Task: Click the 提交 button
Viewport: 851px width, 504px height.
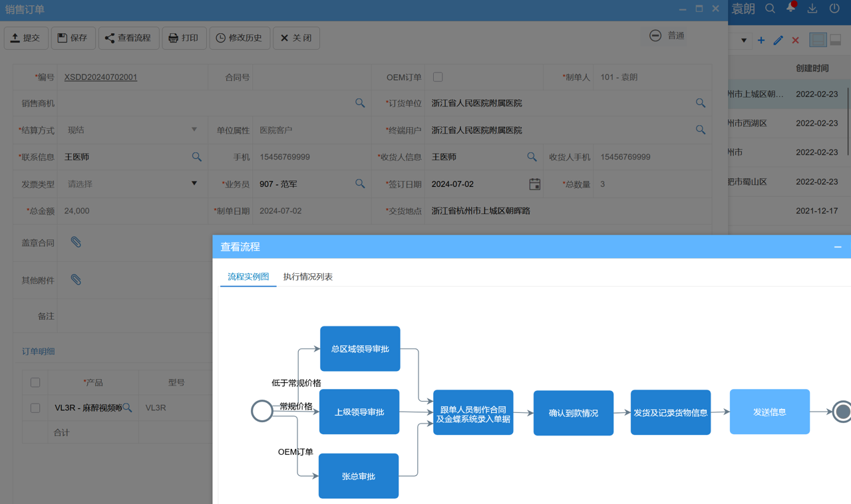Action: (26, 38)
